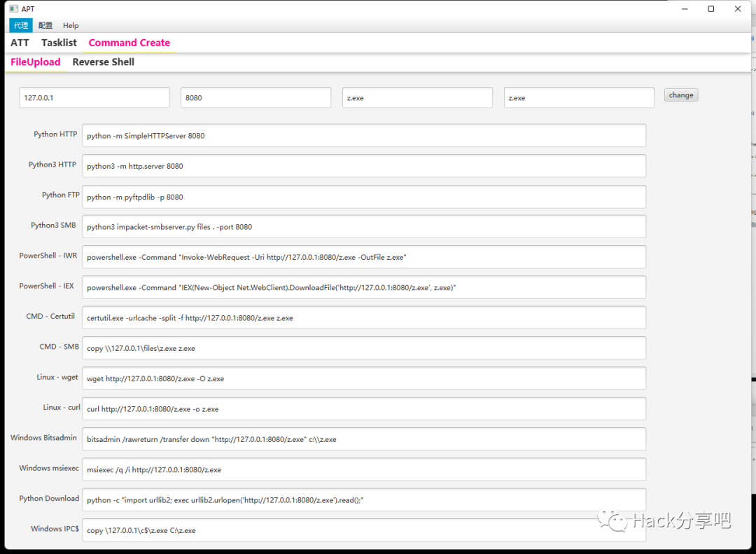The image size is (756, 554).
Task: Click the PowerShell - IEX command field
Action: point(364,288)
